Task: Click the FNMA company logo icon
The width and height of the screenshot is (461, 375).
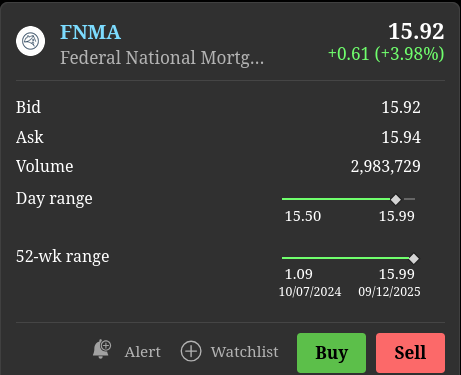Action: pos(31,41)
